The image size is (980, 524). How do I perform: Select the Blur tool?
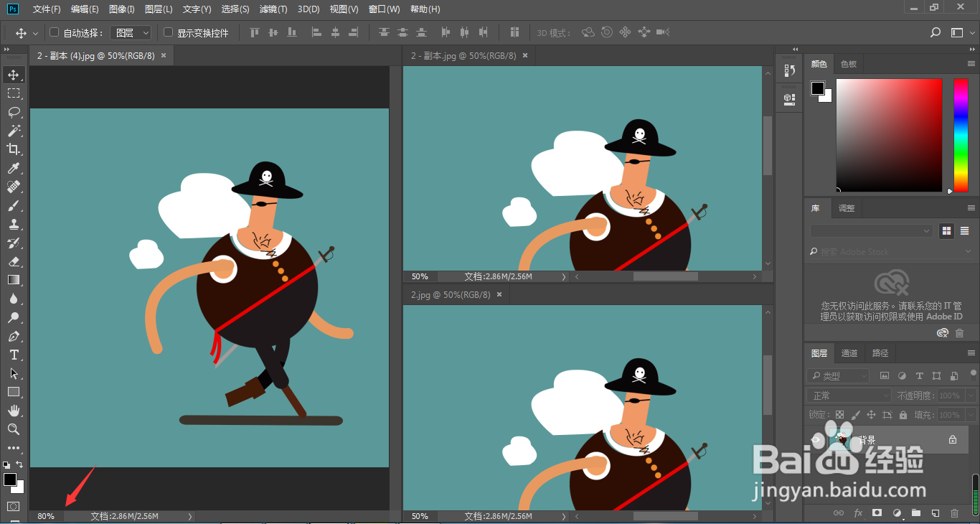click(14, 299)
